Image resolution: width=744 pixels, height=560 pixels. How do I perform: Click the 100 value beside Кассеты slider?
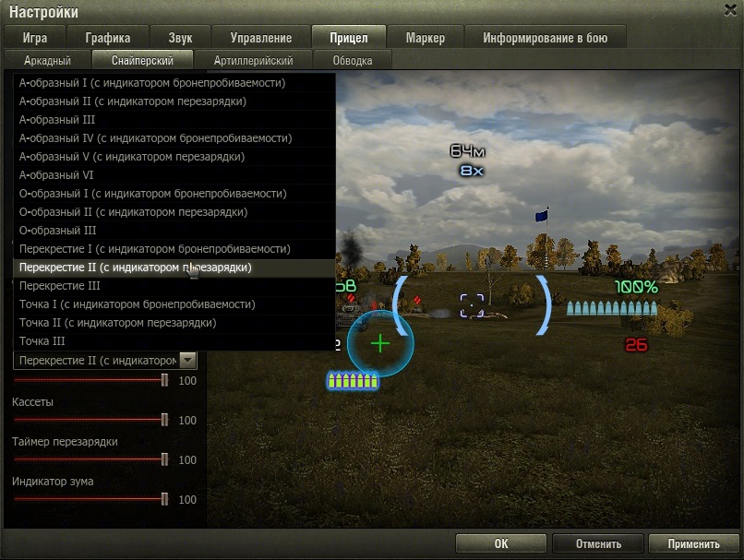tap(187, 421)
